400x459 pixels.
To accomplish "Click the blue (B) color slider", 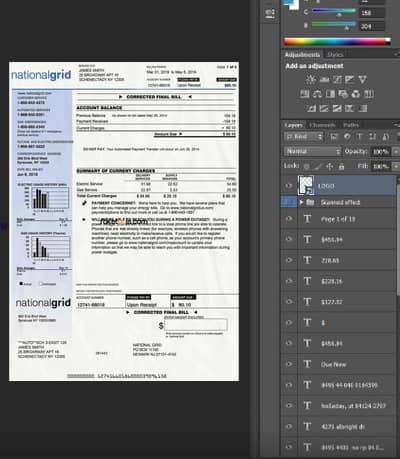I will tap(334, 24).
